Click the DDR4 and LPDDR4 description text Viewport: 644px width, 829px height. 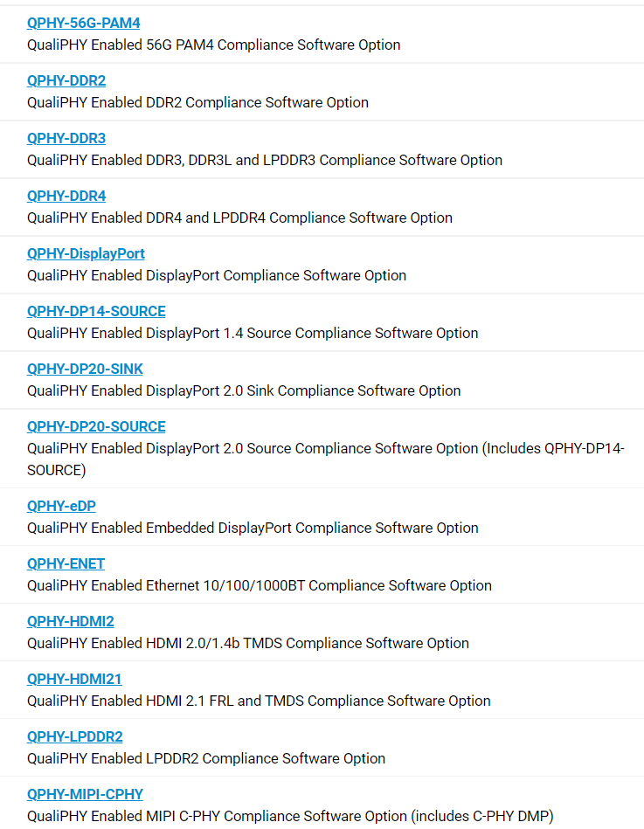[x=239, y=218]
